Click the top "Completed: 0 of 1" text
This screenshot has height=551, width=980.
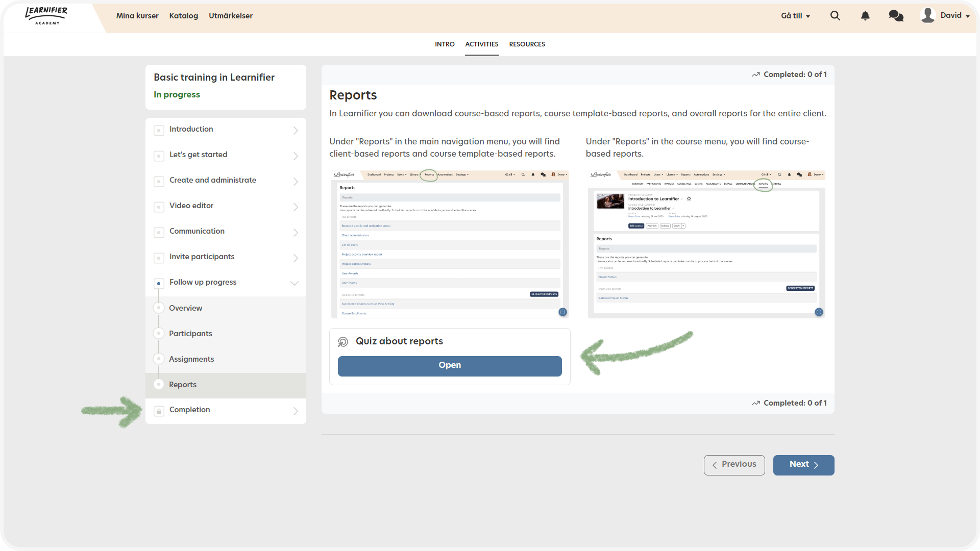[x=795, y=74]
